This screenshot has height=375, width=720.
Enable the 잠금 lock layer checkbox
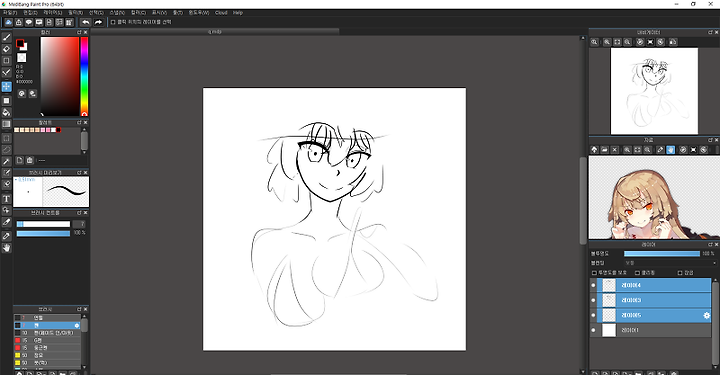pos(680,273)
